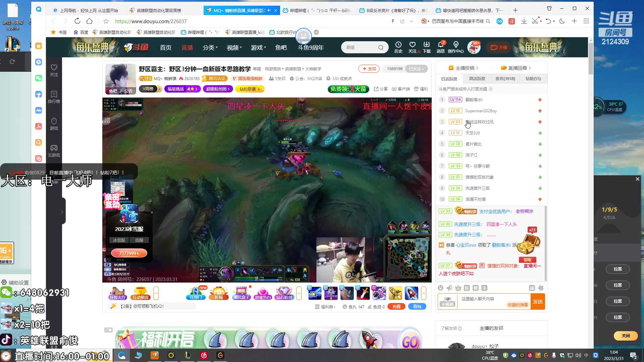This screenshot has width=644, height=362.
Task: Switch to the weekly activity (周活跃度) tab
Action: pos(477,79)
